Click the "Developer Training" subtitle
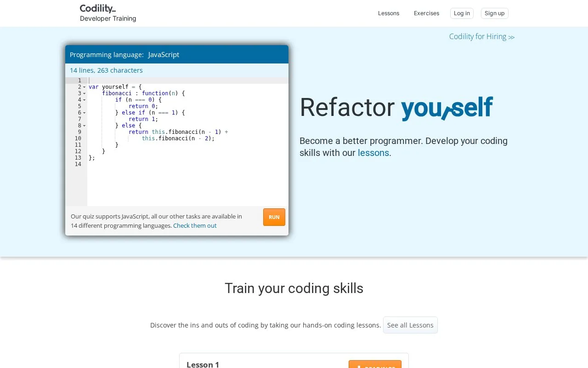588x368 pixels. click(108, 18)
